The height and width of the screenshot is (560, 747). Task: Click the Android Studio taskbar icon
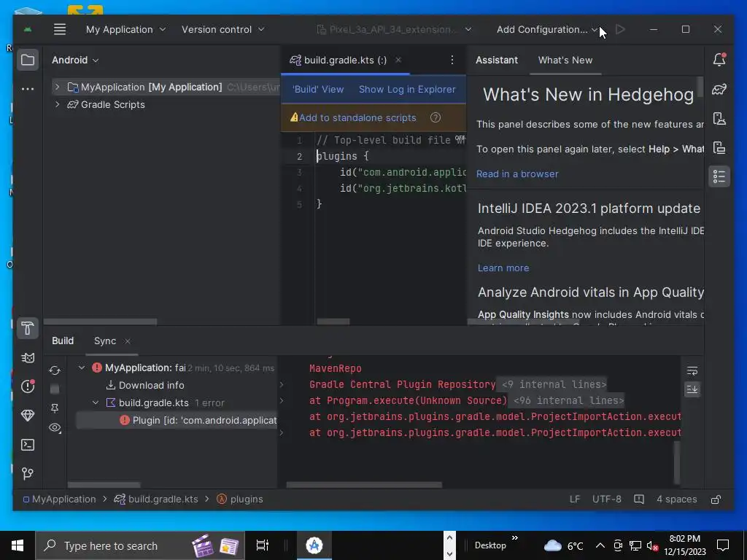coord(314,545)
